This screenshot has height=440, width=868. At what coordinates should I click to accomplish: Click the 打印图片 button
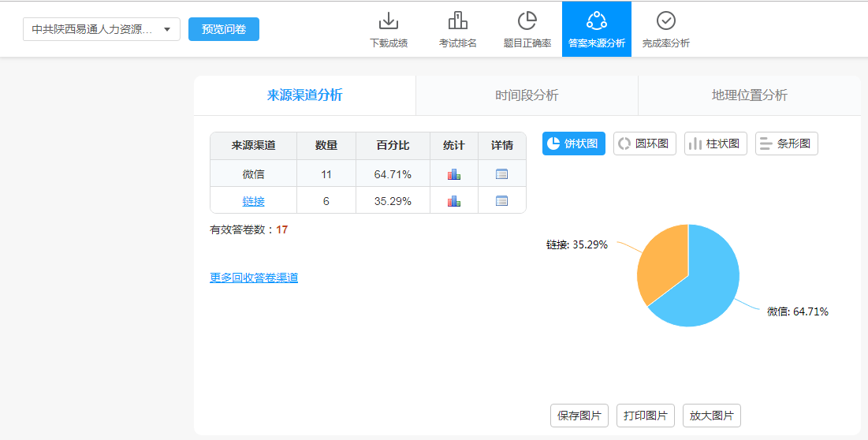point(646,416)
